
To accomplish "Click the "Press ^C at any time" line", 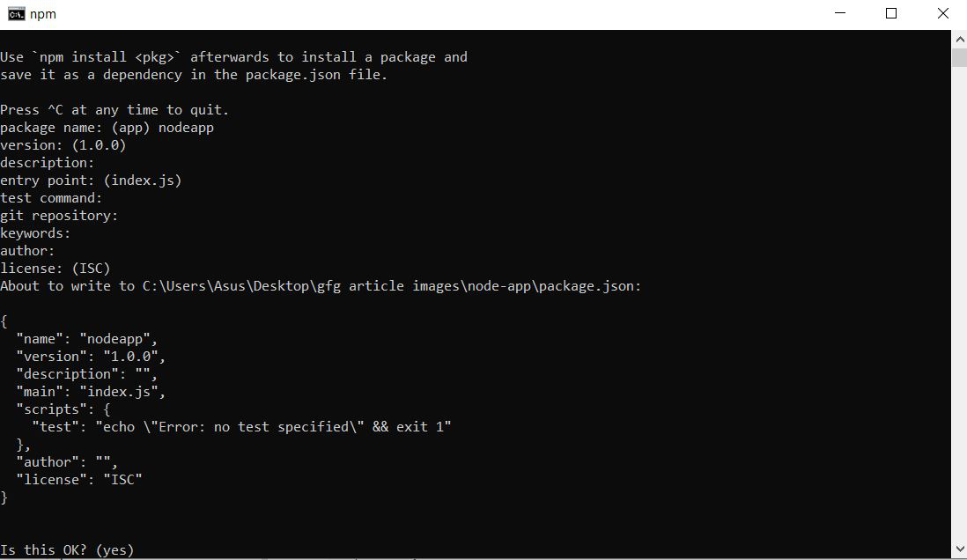I will 114,110.
